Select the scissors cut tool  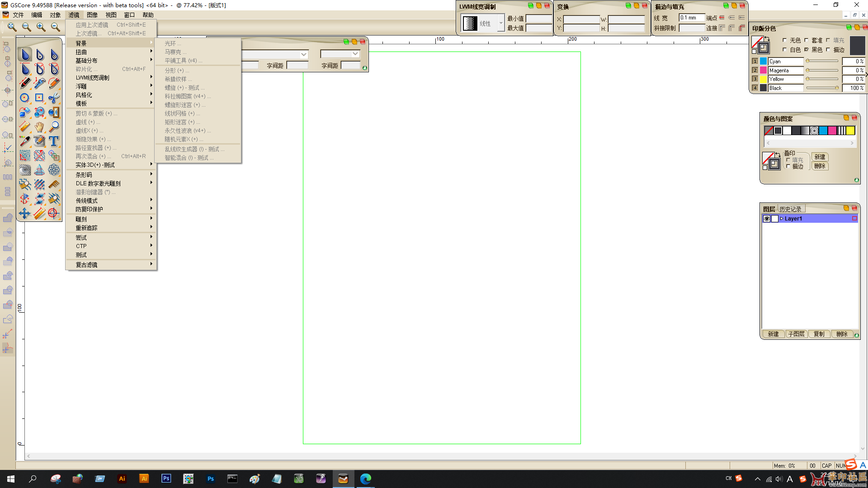[x=54, y=98]
